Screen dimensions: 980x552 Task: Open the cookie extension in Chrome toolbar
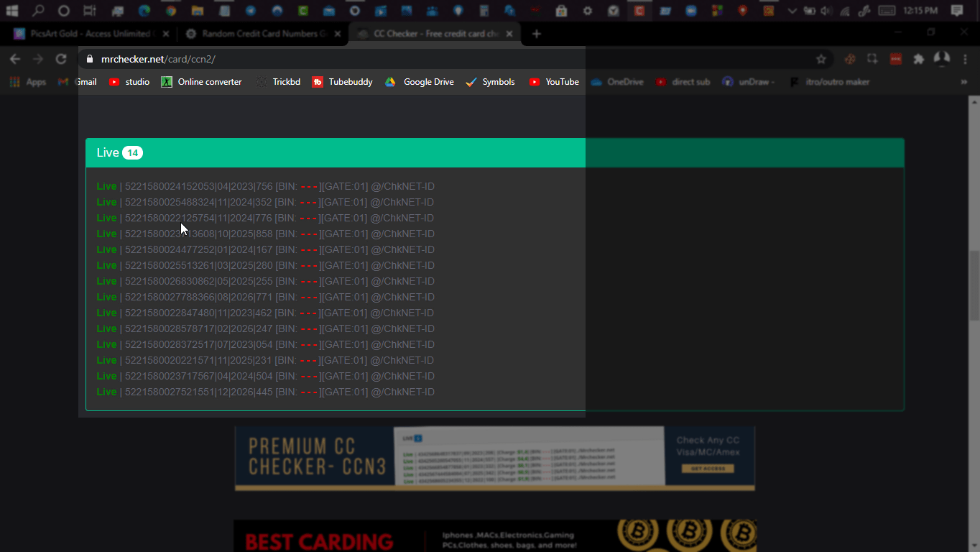pyautogui.click(x=850, y=59)
